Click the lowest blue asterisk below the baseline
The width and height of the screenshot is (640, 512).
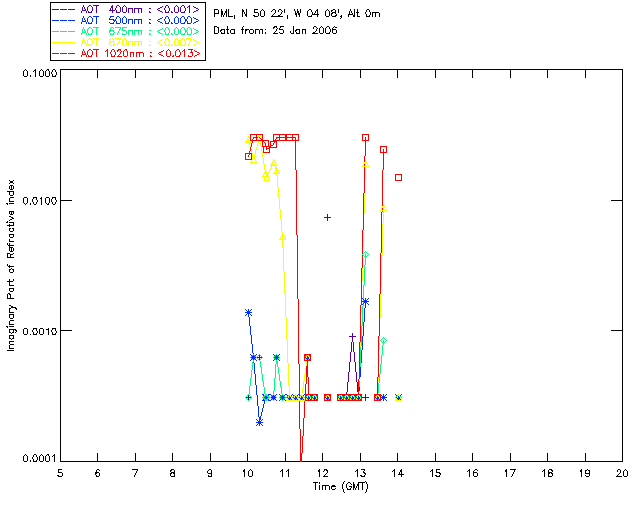coord(260,423)
